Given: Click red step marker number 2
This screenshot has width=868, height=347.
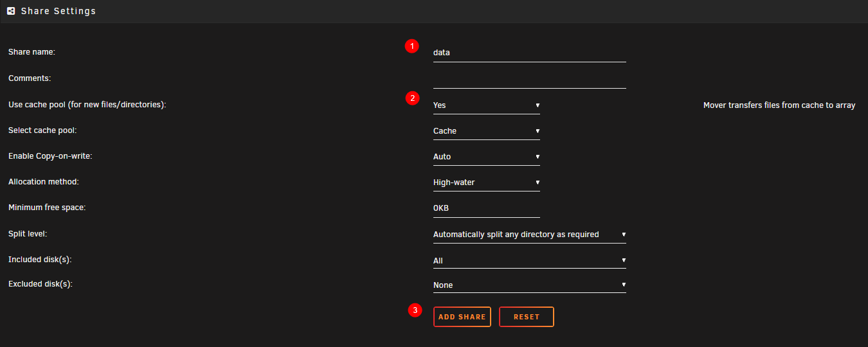Looking at the screenshot, I should (411, 98).
